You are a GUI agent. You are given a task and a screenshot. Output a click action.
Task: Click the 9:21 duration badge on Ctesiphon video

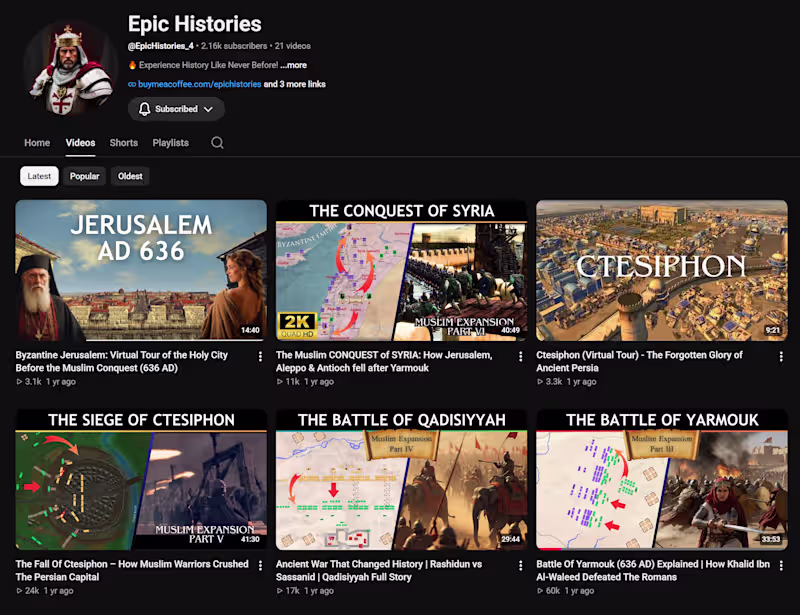coord(772,330)
